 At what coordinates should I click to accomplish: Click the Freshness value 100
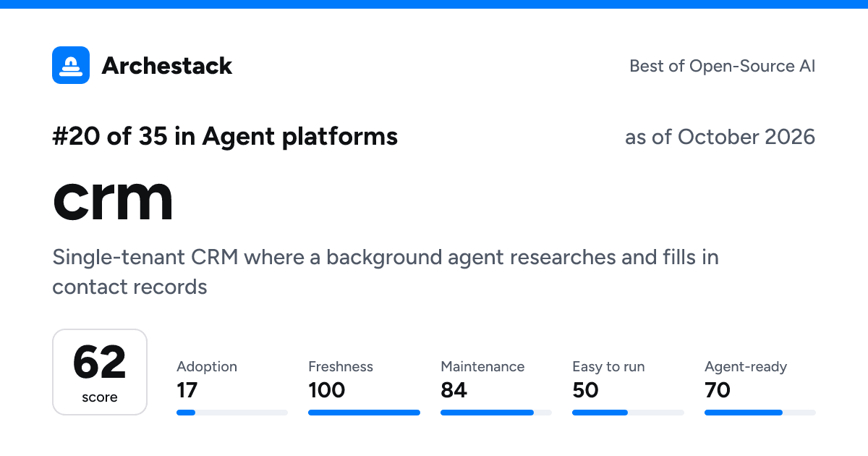pyautogui.click(x=327, y=391)
